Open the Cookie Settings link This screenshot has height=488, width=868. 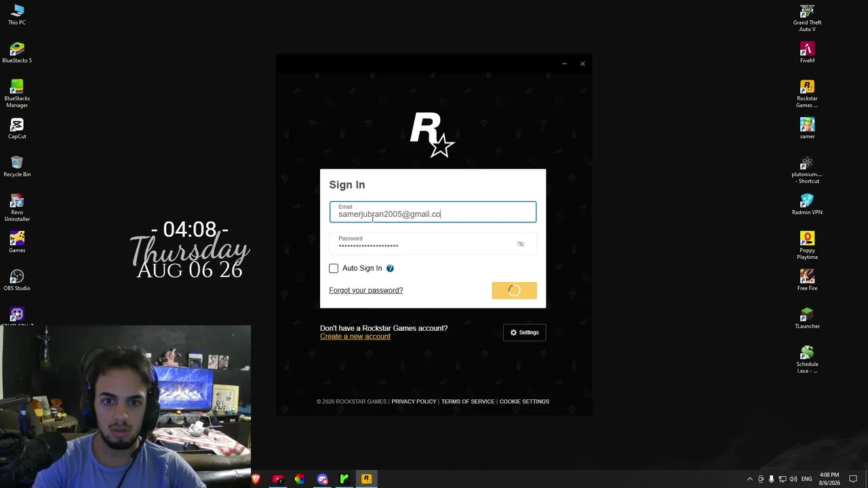524,402
